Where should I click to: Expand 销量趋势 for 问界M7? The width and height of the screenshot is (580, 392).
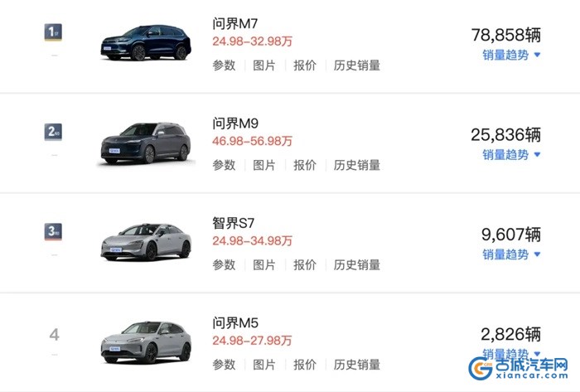pyautogui.click(x=511, y=55)
